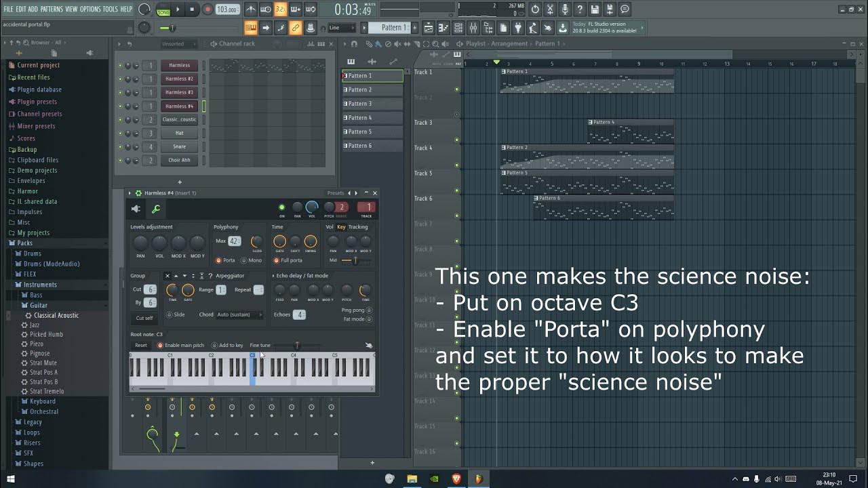Click the Cut self button
Viewport: 868px width, 488px height.
pos(144,318)
